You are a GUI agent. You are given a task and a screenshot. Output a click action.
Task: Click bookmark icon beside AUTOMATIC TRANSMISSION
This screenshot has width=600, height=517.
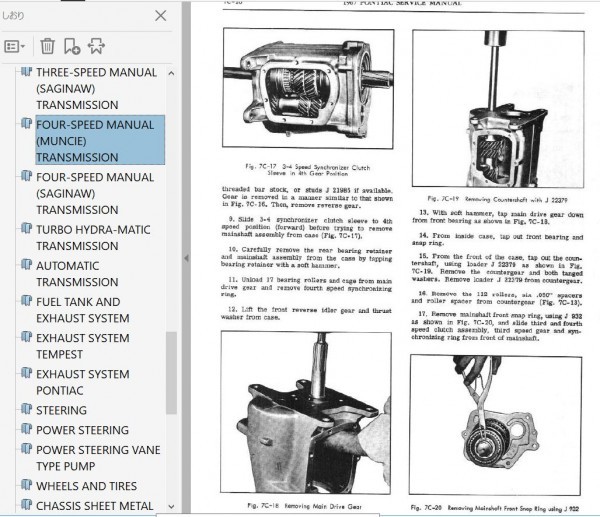coord(26,264)
